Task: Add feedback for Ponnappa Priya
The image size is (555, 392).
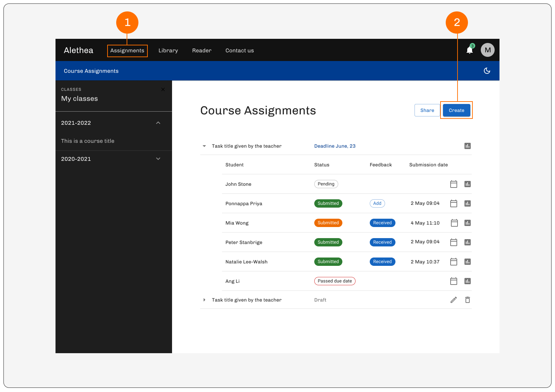Action: click(x=377, y=203)
